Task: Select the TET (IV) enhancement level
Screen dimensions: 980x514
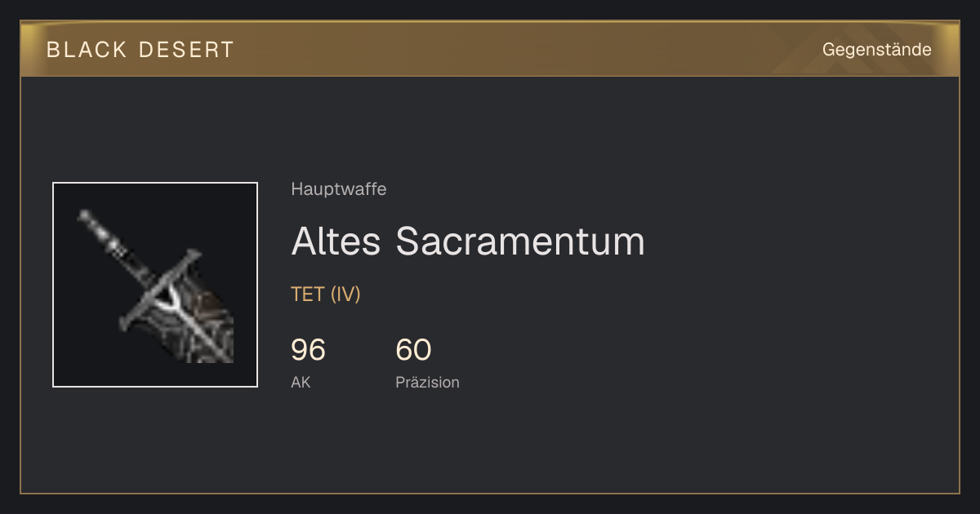Action: point(326,295)
